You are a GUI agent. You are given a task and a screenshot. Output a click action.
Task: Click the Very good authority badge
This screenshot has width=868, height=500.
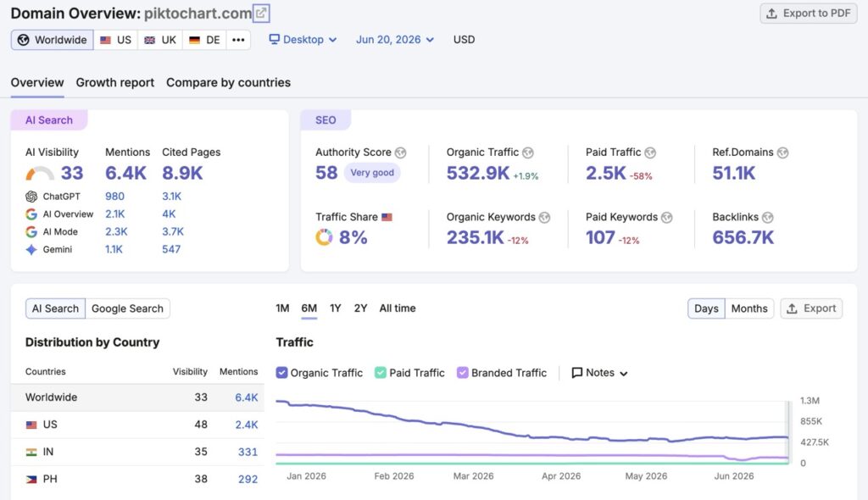[x=372, y=173]
